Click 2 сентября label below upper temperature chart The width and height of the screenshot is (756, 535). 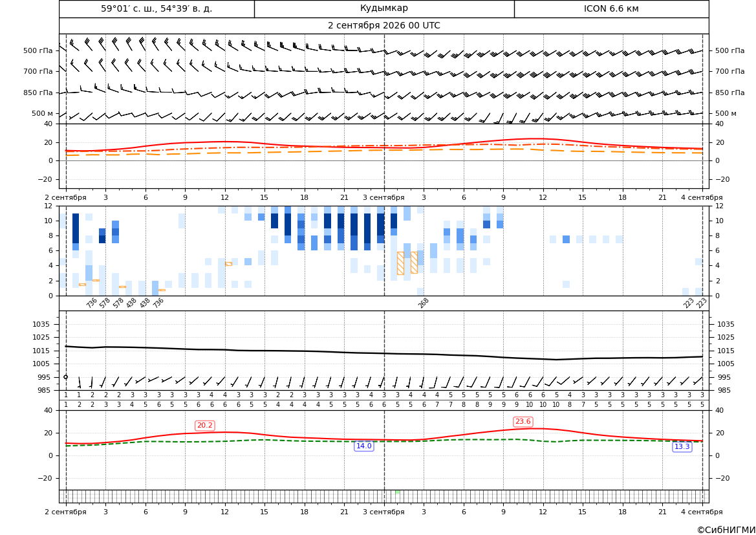point(65,197)
